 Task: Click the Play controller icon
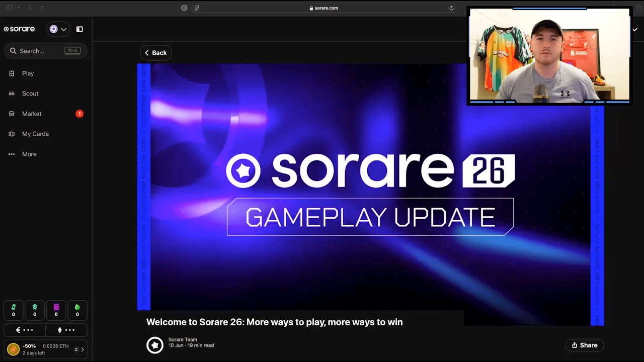coord(12,73)
